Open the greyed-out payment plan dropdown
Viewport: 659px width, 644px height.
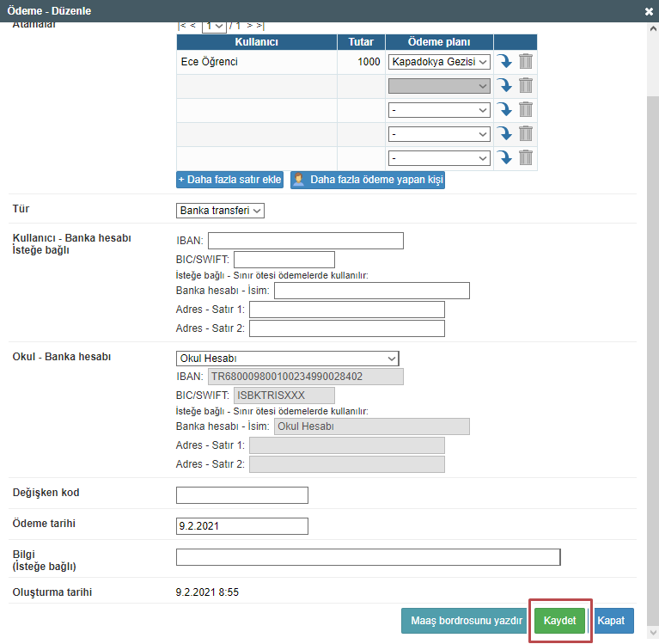[x=439, y=86]
